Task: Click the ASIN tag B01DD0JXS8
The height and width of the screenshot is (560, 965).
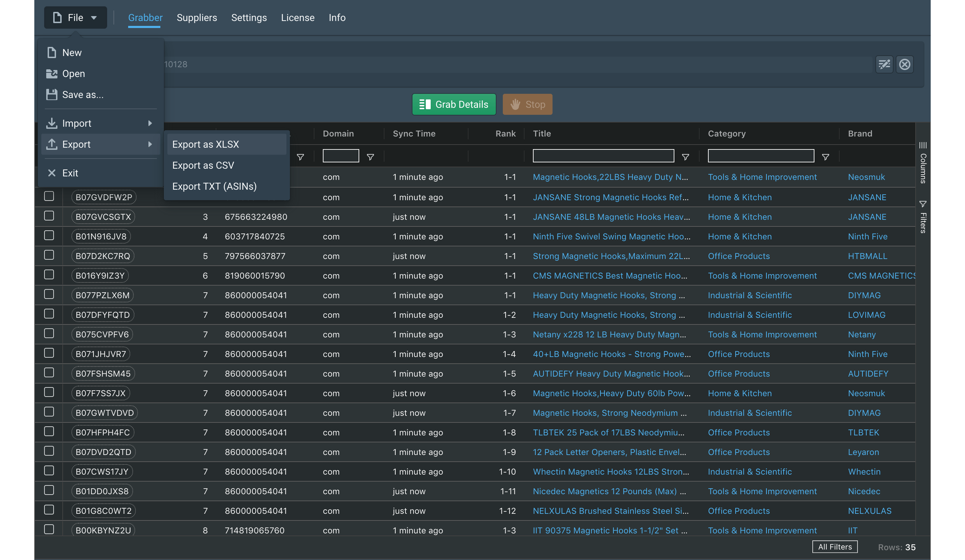Action: coord(102,491)
